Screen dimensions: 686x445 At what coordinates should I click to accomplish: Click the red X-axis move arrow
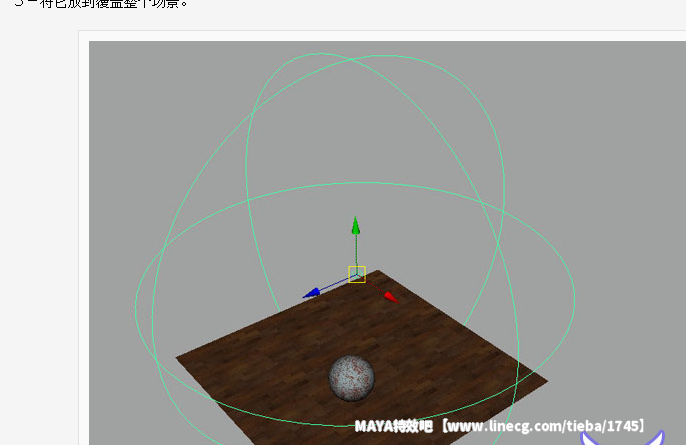click(391, 298)
